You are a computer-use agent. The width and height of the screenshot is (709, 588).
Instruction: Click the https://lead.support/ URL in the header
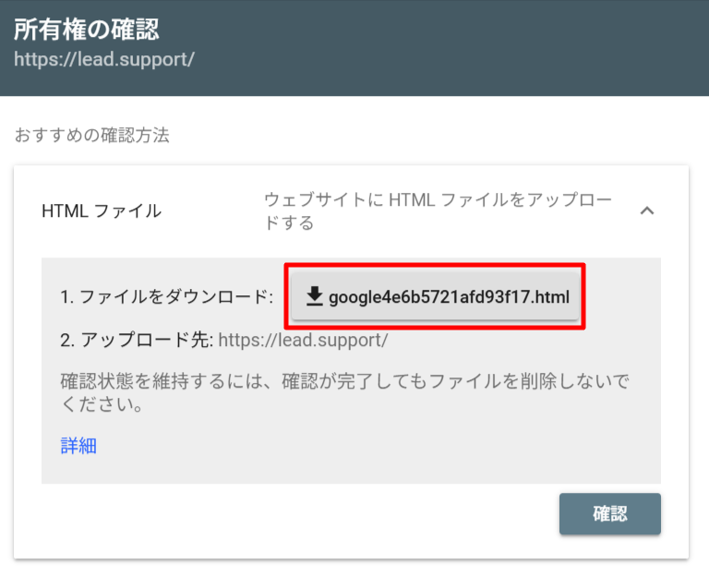pos(104,60)
